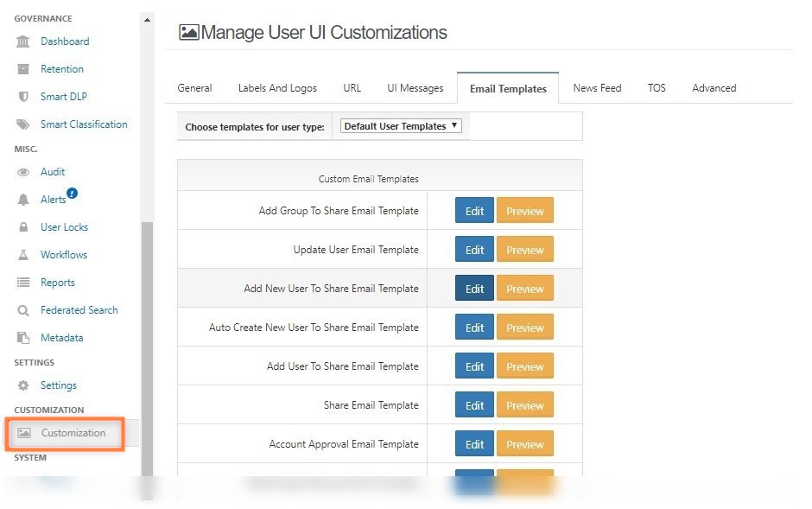This screenshot has width=812, height=509.
Task: Preview the Add Group To Share Email Template
Action: point(525,210)
